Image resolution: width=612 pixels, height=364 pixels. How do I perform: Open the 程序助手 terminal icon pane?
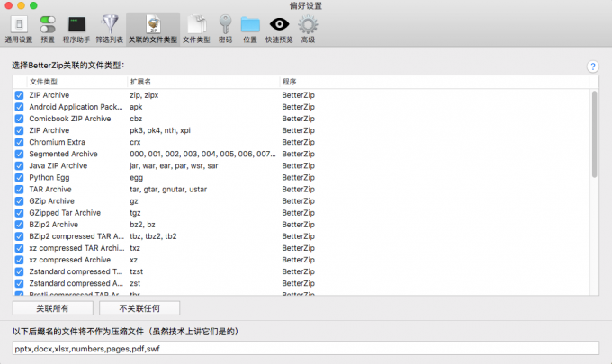(76, 30)
